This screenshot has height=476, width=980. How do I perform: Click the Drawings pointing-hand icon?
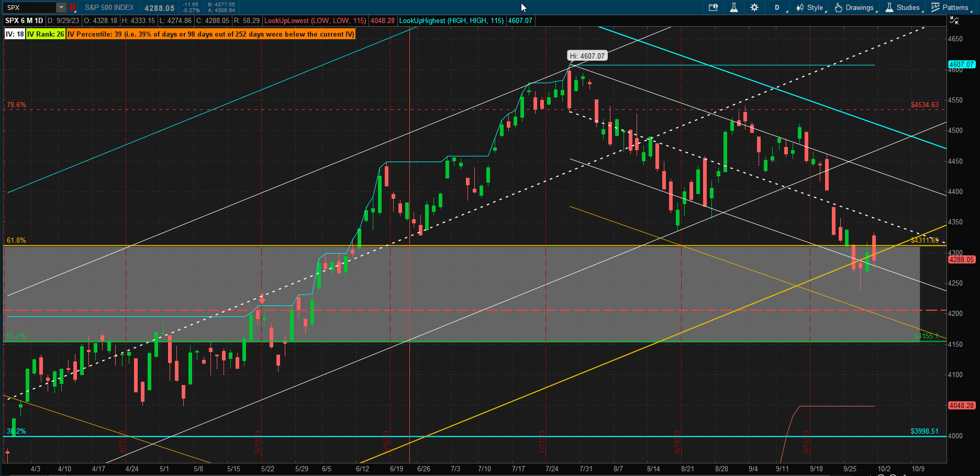click(x=838, y=7)
